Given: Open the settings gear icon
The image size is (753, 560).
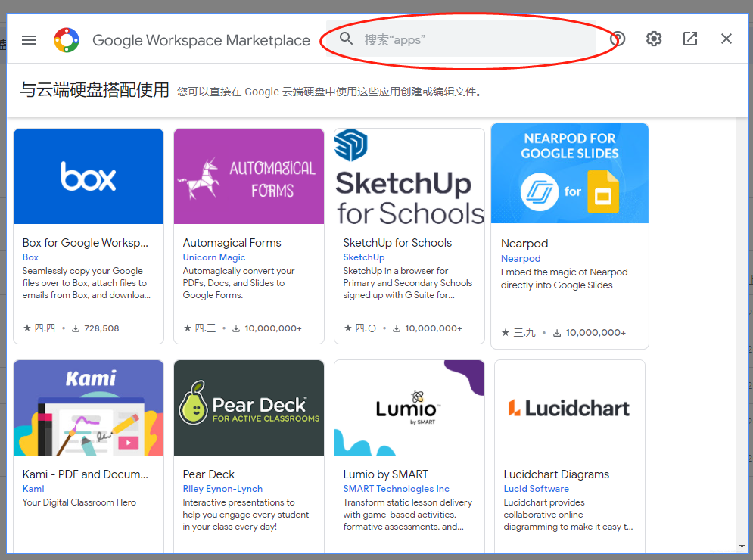Looking at the screenshot, I should [x=654, y=39].
